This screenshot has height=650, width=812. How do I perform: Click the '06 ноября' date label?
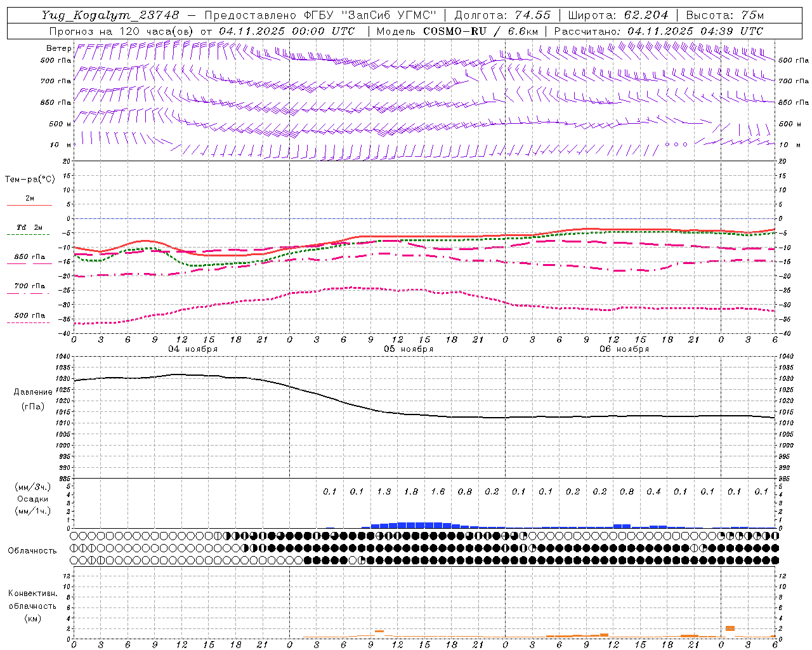(624, 349)
